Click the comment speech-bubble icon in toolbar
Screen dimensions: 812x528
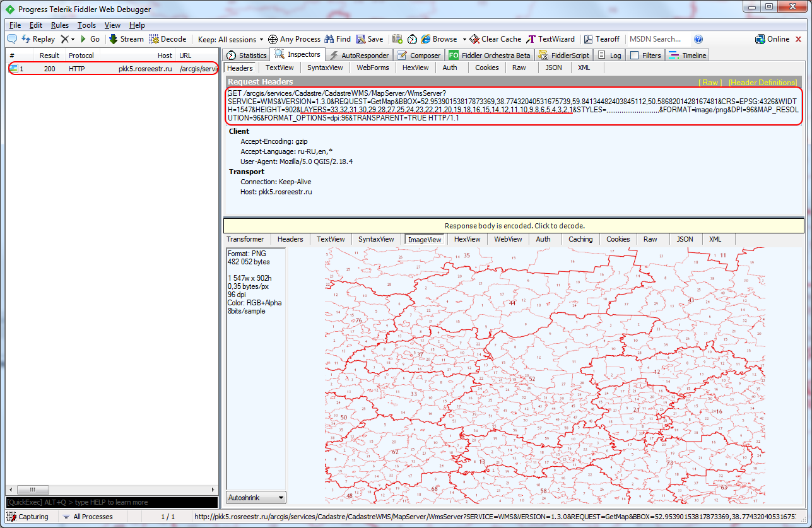[12, 39]
